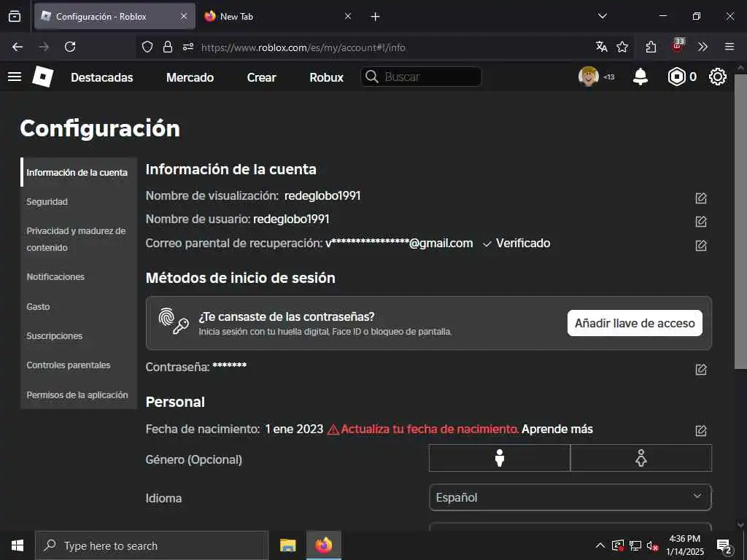Open the extension icon with 33 badge
747x560 pixels.
click(678, 45)
